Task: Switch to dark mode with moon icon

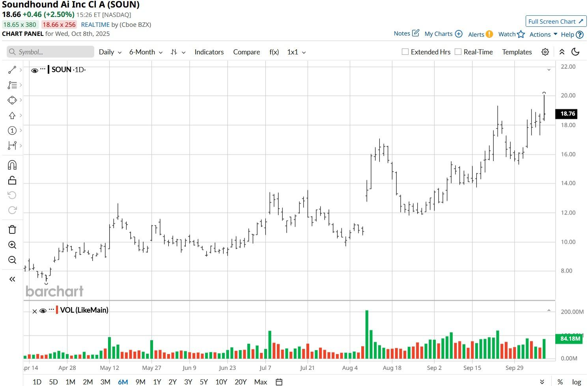Action: pos(575,52)
